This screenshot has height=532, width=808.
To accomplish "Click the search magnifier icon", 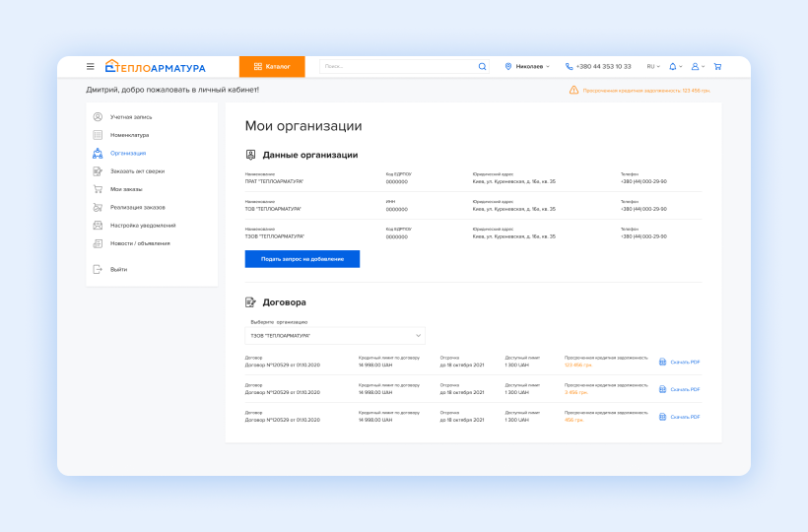I will point(482,67).
